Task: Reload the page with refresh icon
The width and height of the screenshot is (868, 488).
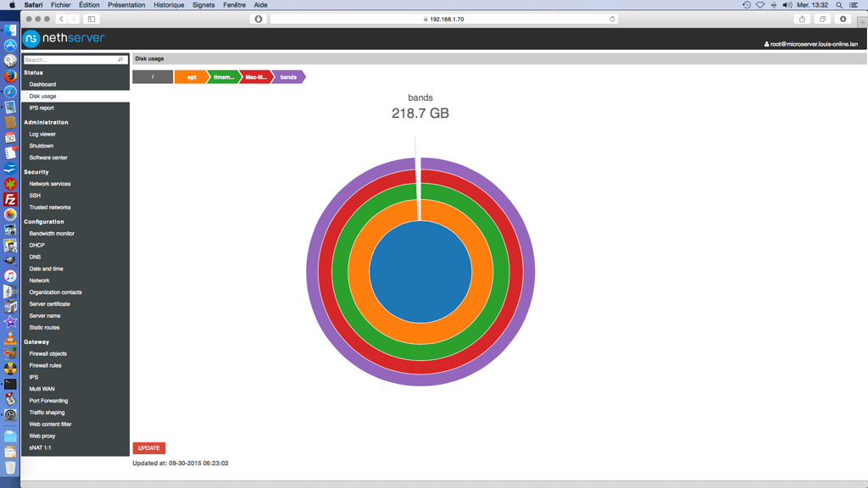Action: click(x=612, y=19)
